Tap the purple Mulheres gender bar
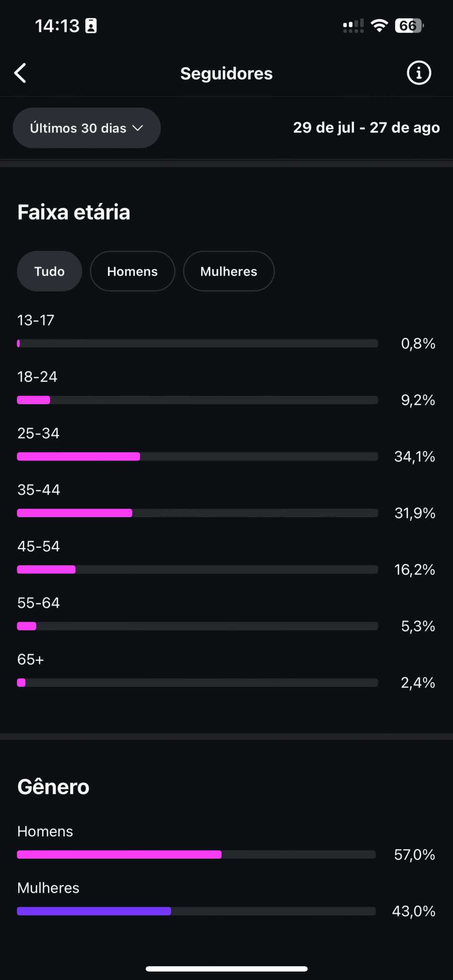Screen dimensions: 453x980 point(196,911)
